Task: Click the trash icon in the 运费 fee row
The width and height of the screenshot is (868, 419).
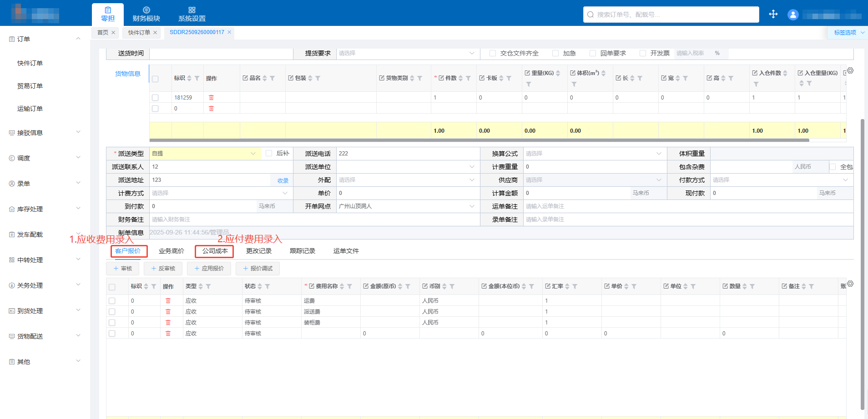Action: tap(168, 301)
